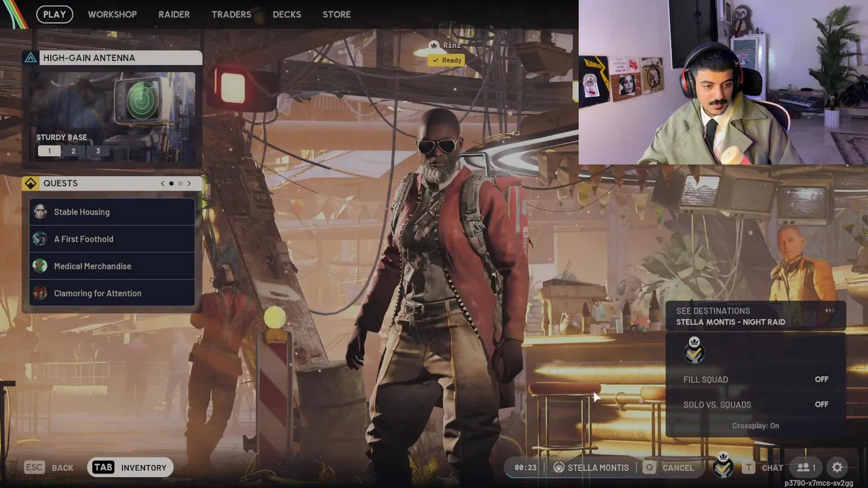Viewport: 868px width, 488px height.
Task: Click the Stella Montis map icon
Action: pos(559,468)
